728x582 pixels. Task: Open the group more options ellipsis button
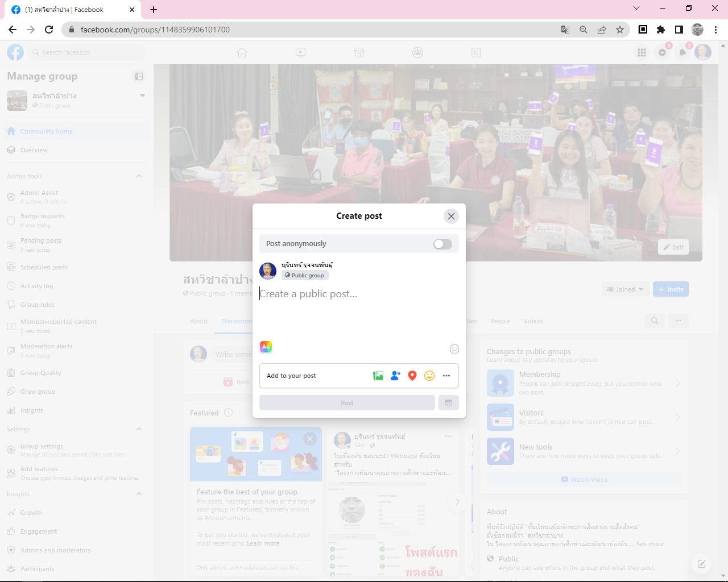[x=679, y=321]
